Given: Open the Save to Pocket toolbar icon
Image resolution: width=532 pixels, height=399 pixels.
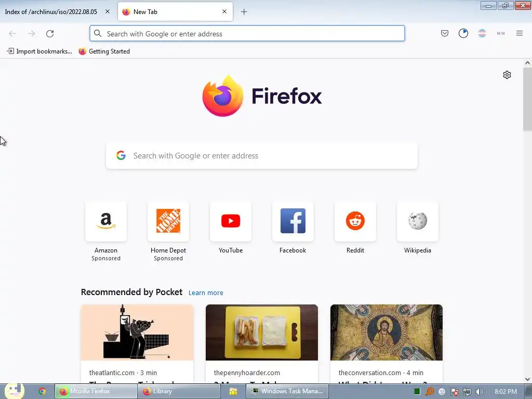Looking at the screenshot, I should point(445,33).
